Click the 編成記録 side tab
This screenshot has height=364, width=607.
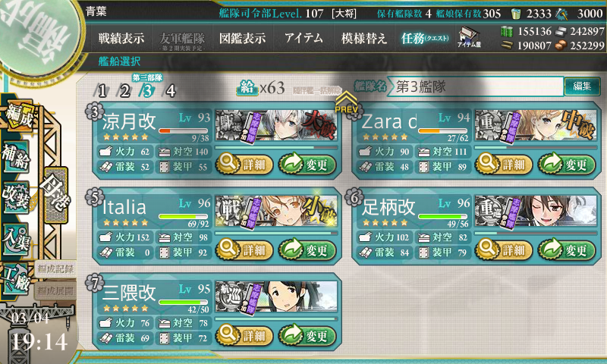[55, 269]
